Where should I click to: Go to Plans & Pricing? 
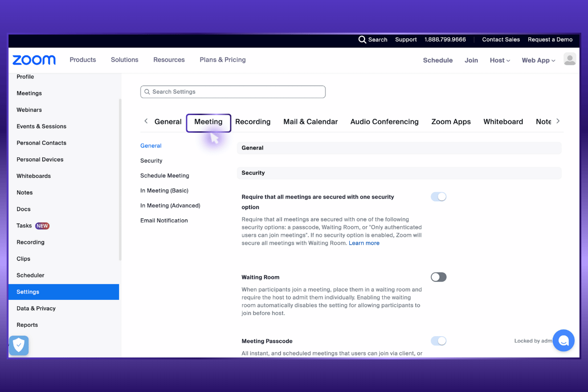222,60
